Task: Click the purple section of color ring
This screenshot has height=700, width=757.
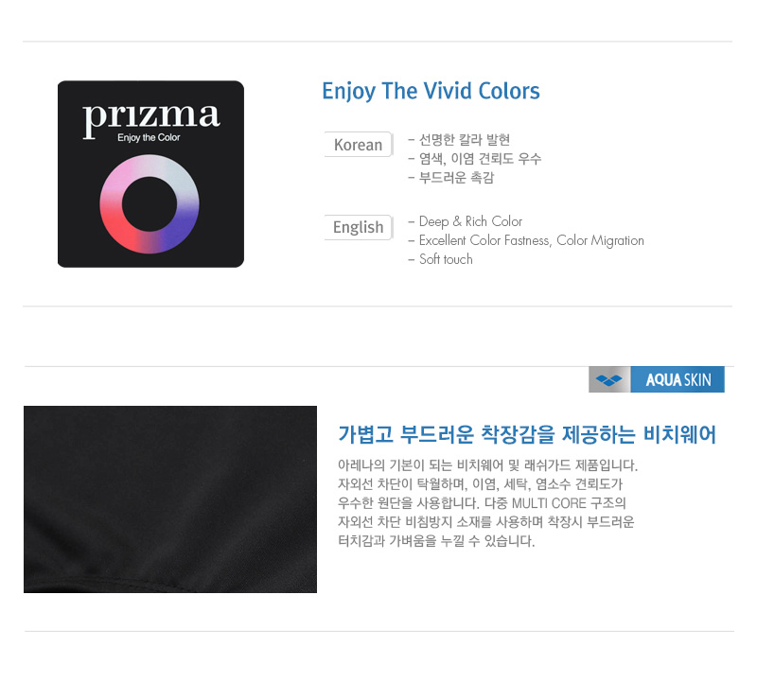Action: 181,225
